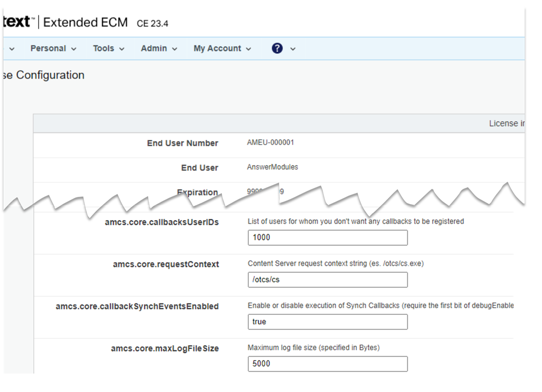Click the CE 23.4 version label
542x392 pixels.
[152, 24]
